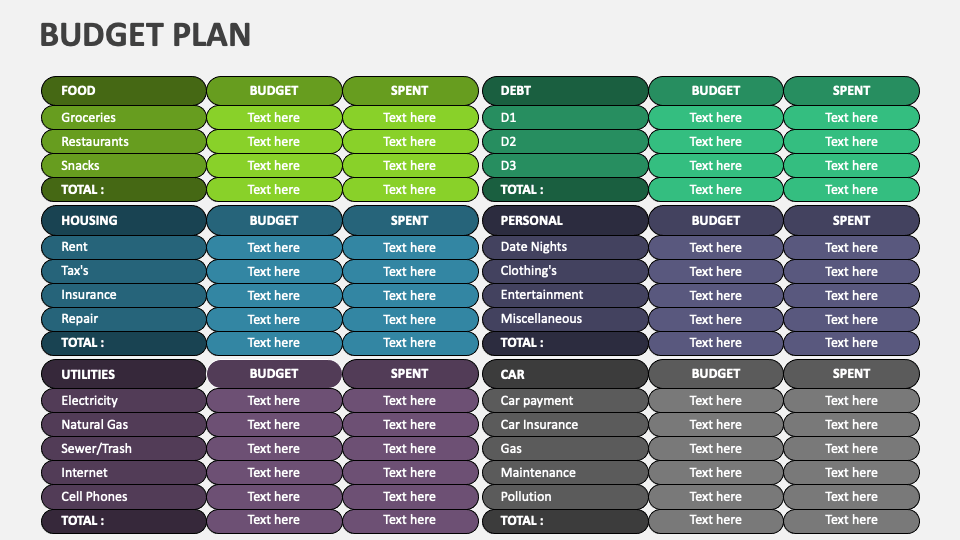Select the budget cell for D2

(x=716, y=142)
